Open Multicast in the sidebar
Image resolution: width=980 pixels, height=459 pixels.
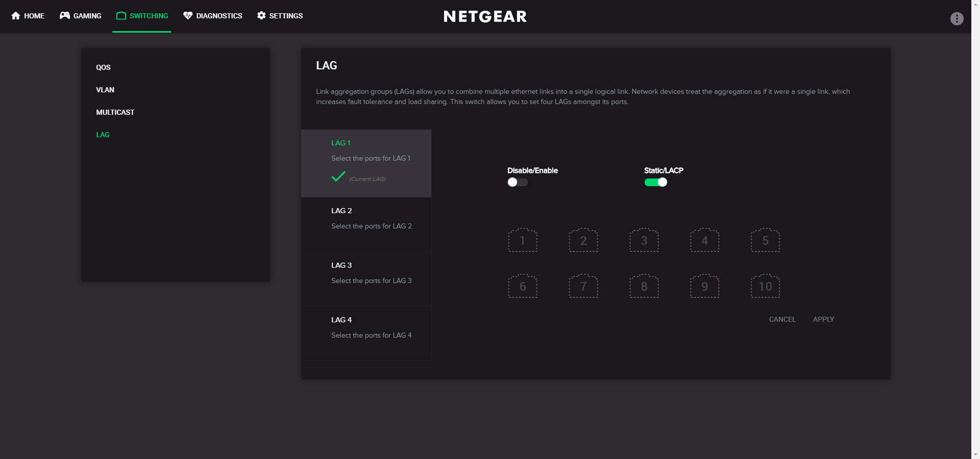point(115,112)
